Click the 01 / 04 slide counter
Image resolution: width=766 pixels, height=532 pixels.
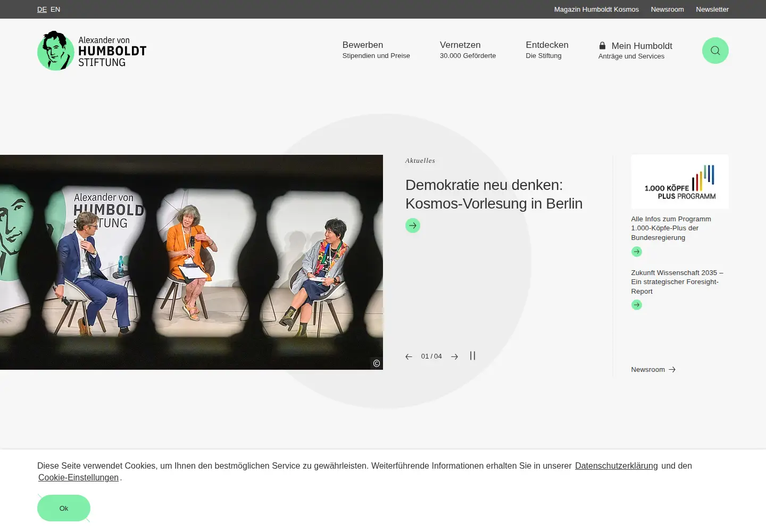(431, 356)
